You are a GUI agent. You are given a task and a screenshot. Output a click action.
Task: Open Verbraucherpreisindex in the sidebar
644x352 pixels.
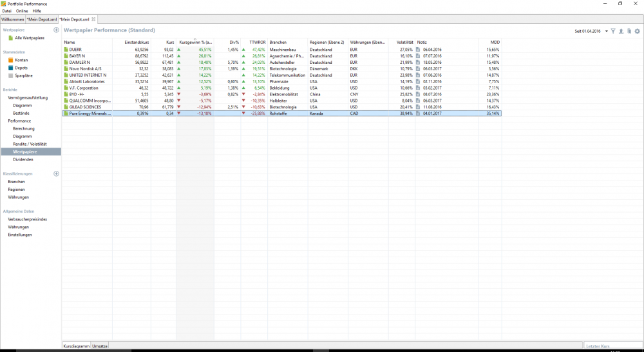[x=28, y=220]
